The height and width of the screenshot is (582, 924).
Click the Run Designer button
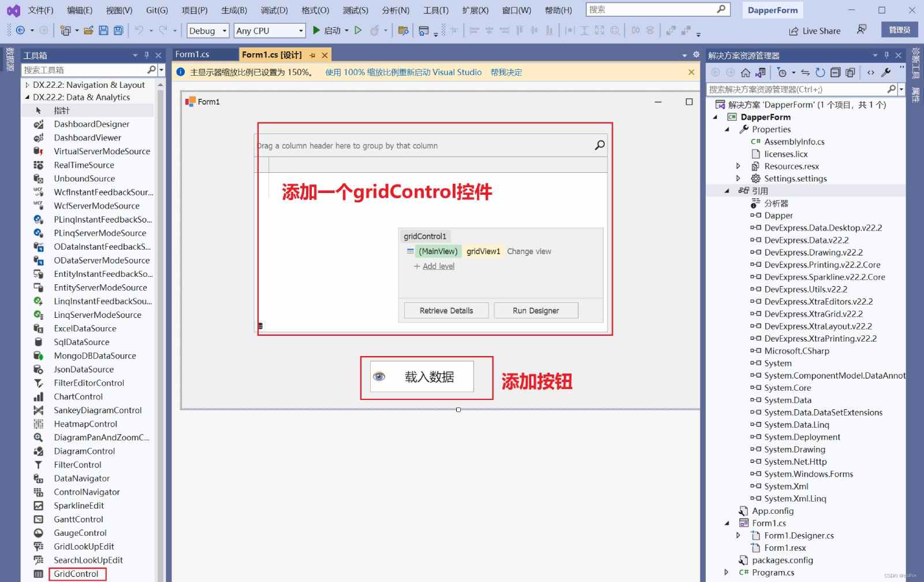(x=535, y=310)
